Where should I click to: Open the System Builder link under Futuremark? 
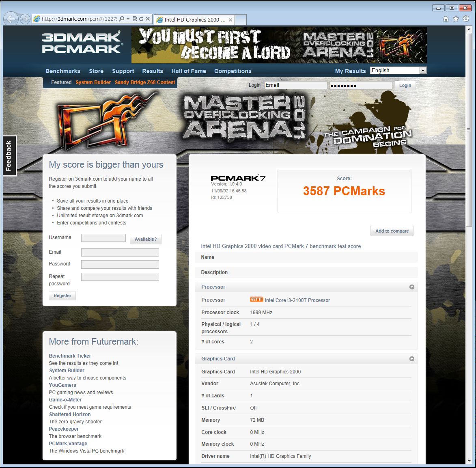67,371
